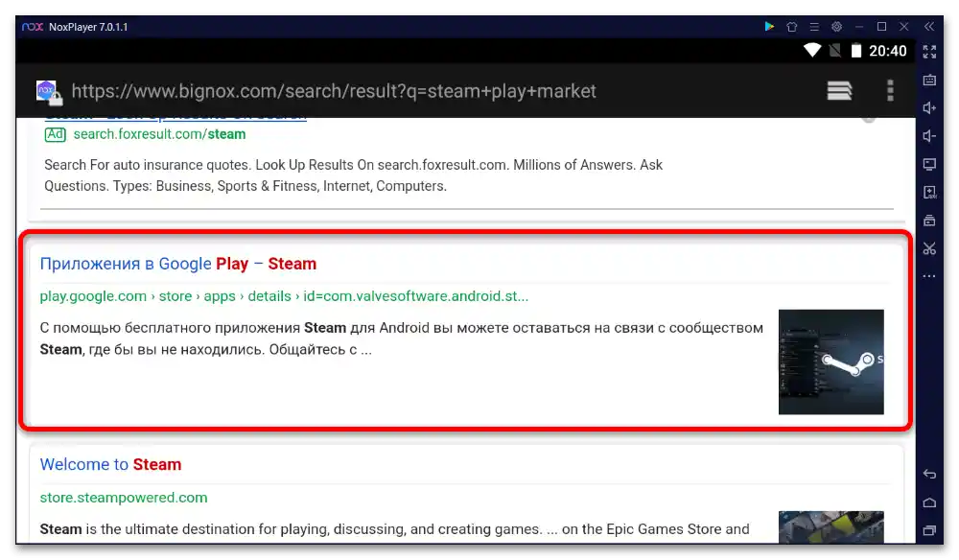This screenshot has width=959, height=560.
Task: Open recent apps button in sidebar
Action: click(x=929, y=530)
